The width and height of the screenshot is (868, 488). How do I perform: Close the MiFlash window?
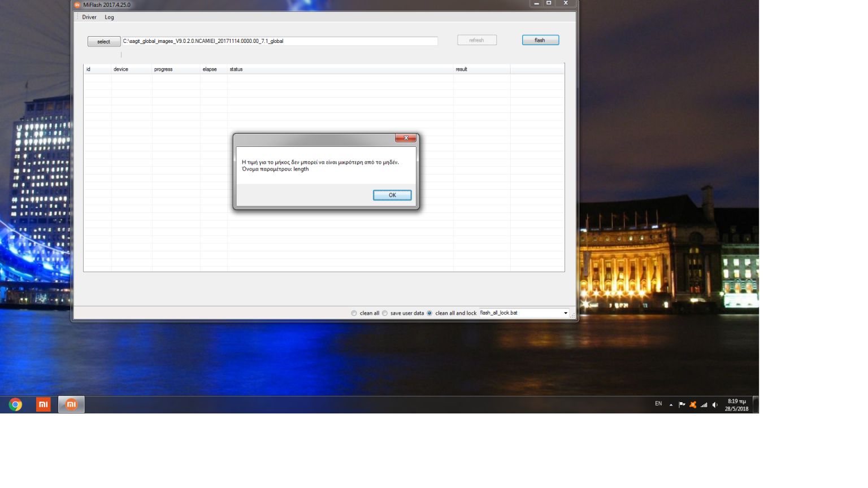coord(566,3)
